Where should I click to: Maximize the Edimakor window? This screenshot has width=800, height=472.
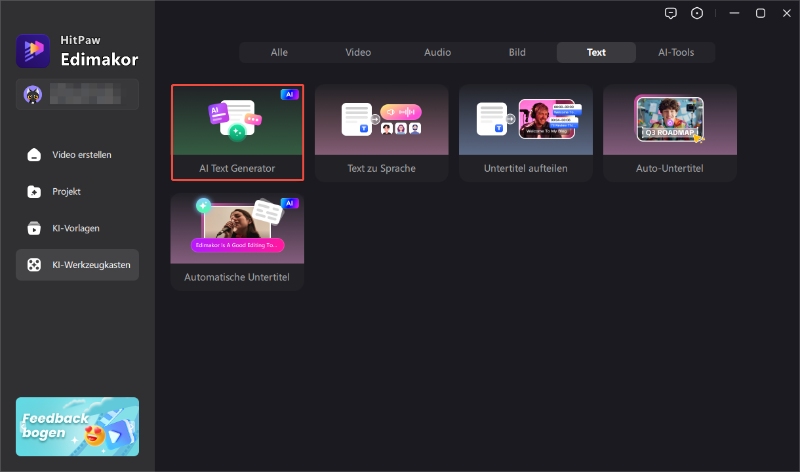(x=760, y=13)
